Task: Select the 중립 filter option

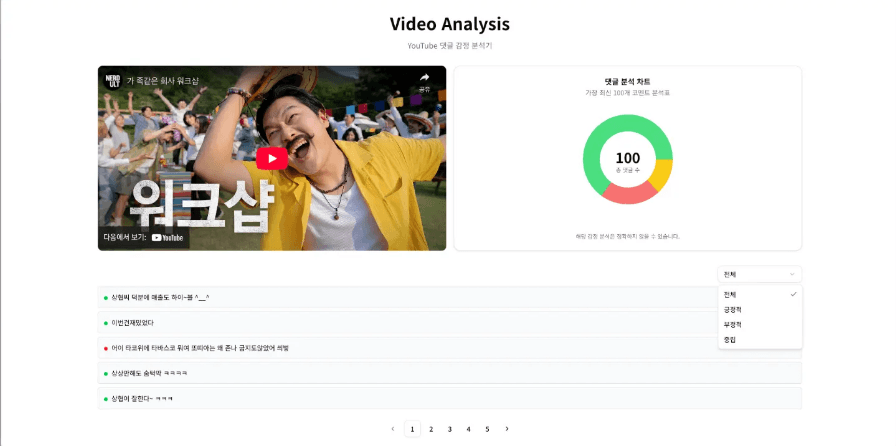Action: point(759,340)
